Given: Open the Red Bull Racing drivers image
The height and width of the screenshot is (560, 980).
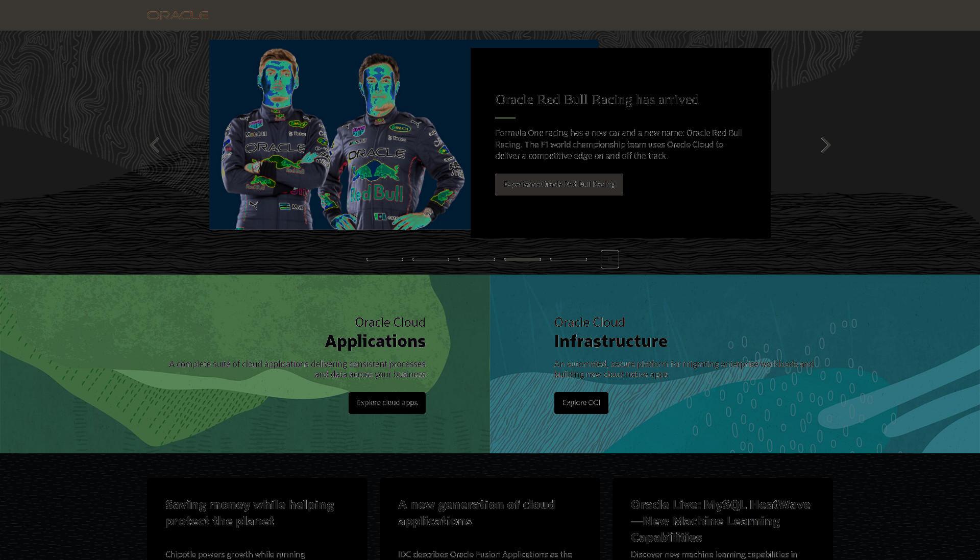Looking at the screenshot, I should pyautogui.click(x=340, y=135).
